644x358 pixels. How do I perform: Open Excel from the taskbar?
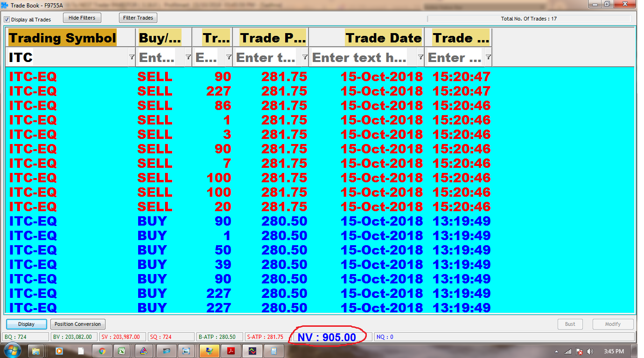[122, 351]
